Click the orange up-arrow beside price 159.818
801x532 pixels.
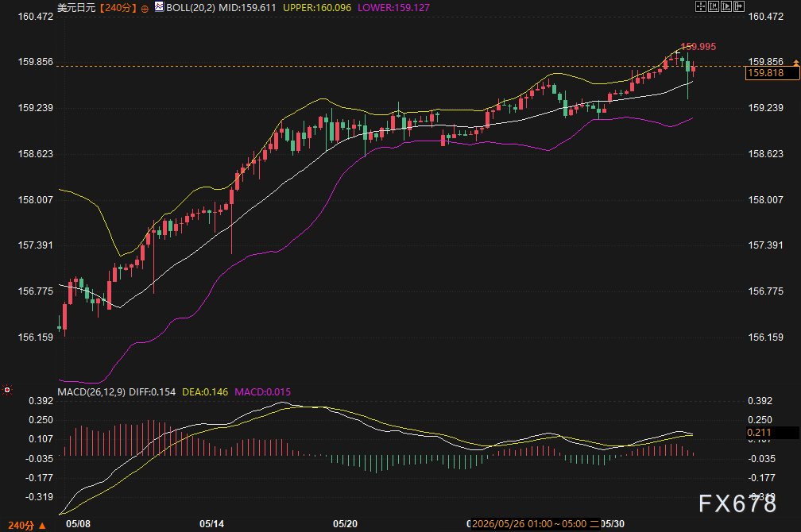(x=796, y=62)
